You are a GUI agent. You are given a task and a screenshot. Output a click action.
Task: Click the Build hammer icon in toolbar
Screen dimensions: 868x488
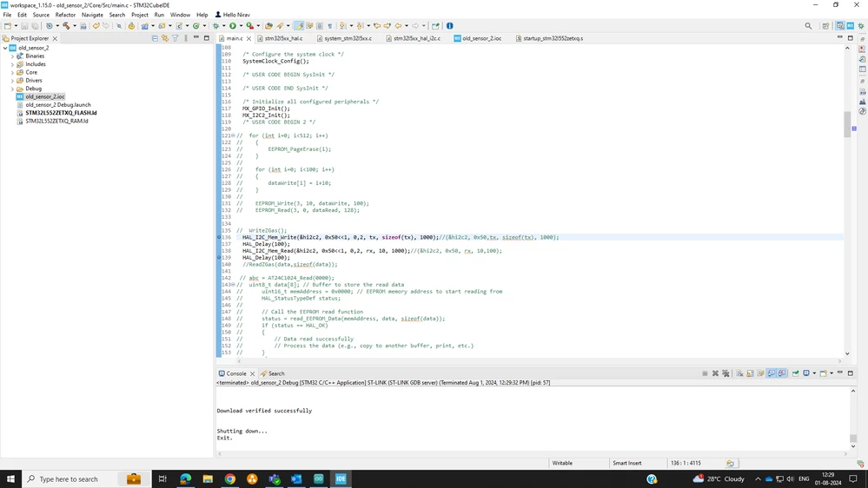coord(66,25)
